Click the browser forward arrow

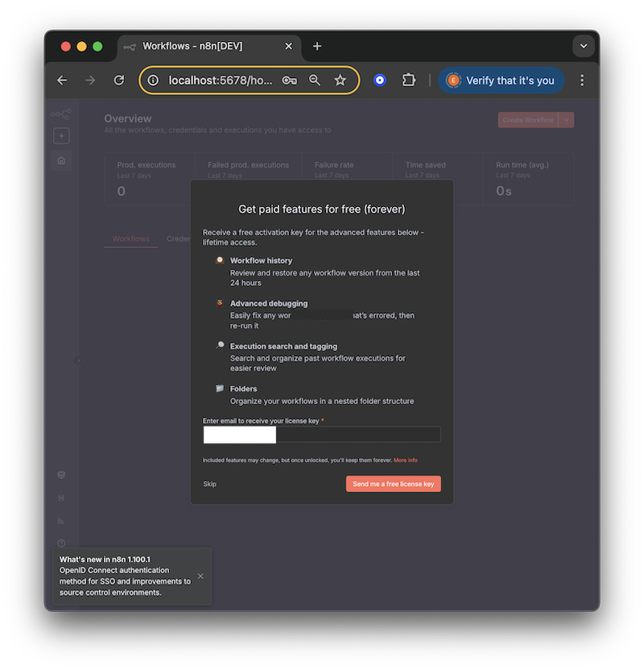[x=90, y=81]
